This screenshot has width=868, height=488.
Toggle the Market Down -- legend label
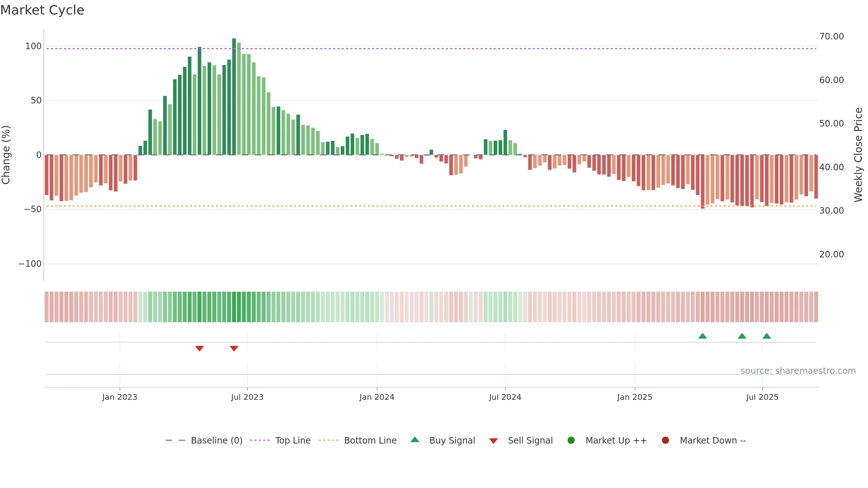coord(713,441)
